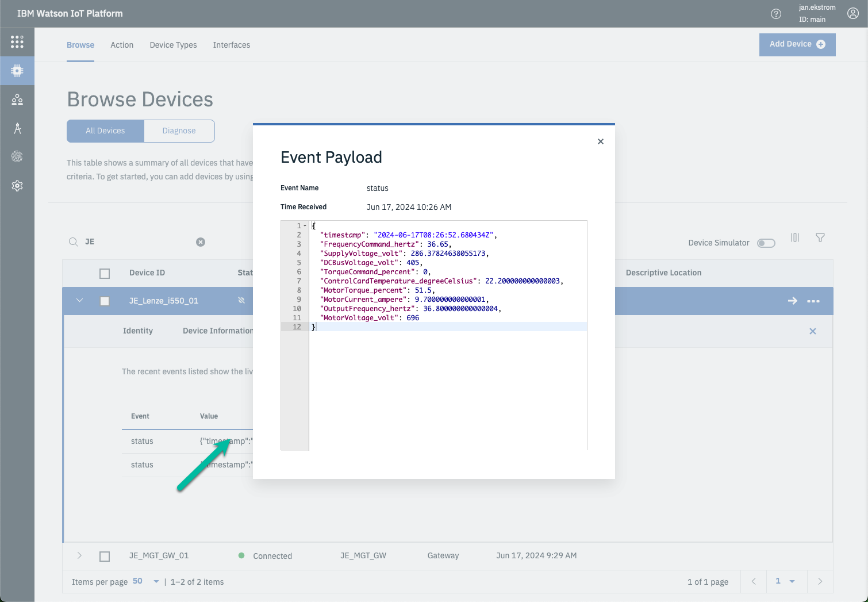Open the page number dropdown
Image resolution: width=868 pixels, height=602 pixels.
click(x=785, y=581)
